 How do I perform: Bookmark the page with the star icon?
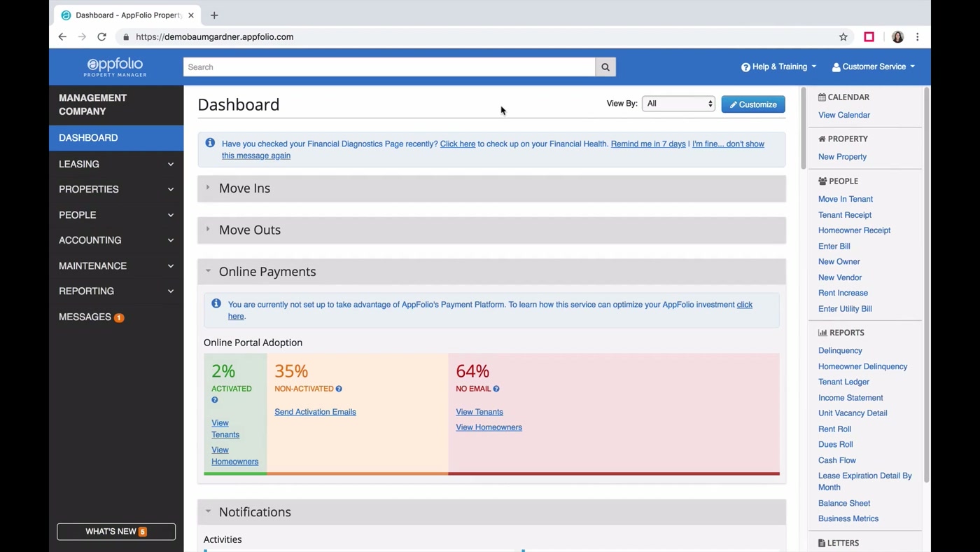pos(843,37)
